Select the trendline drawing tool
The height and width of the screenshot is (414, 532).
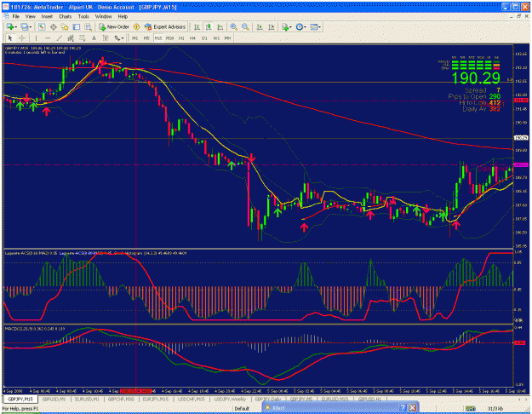pyautogui.click(x=60, y=38)
